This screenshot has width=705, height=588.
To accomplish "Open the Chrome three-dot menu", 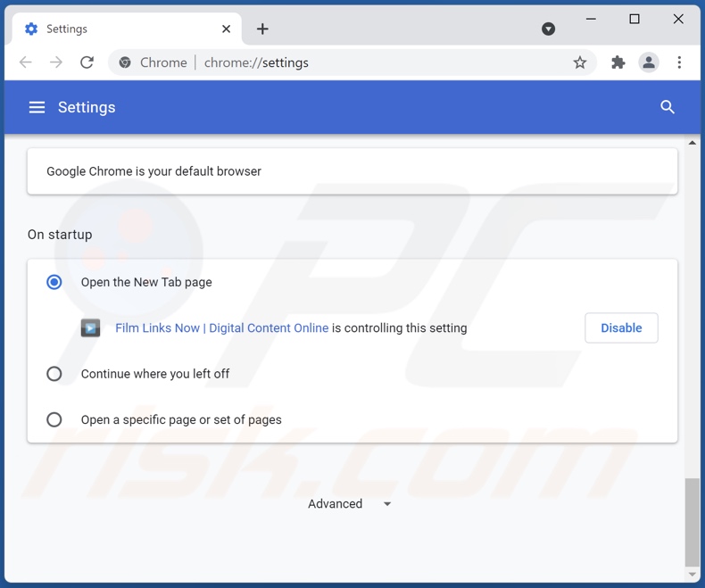I will tap(679, 62).
